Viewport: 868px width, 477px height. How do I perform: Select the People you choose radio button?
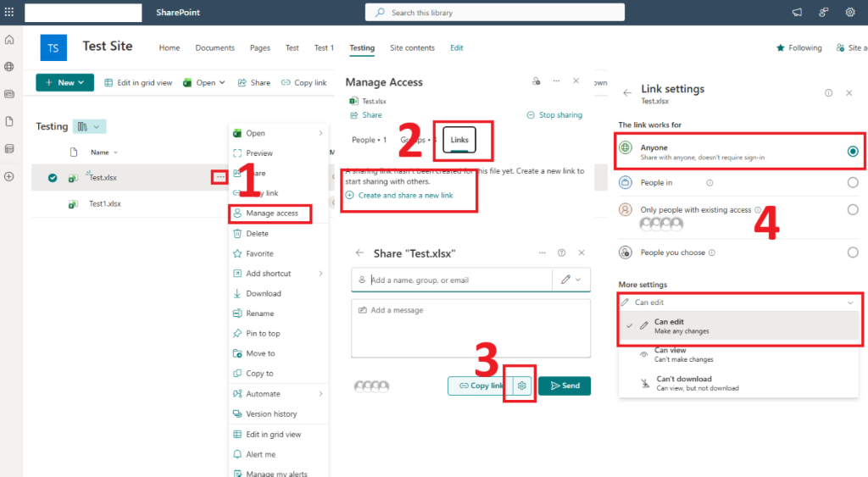pyautogui.click(x=853, y=252)
